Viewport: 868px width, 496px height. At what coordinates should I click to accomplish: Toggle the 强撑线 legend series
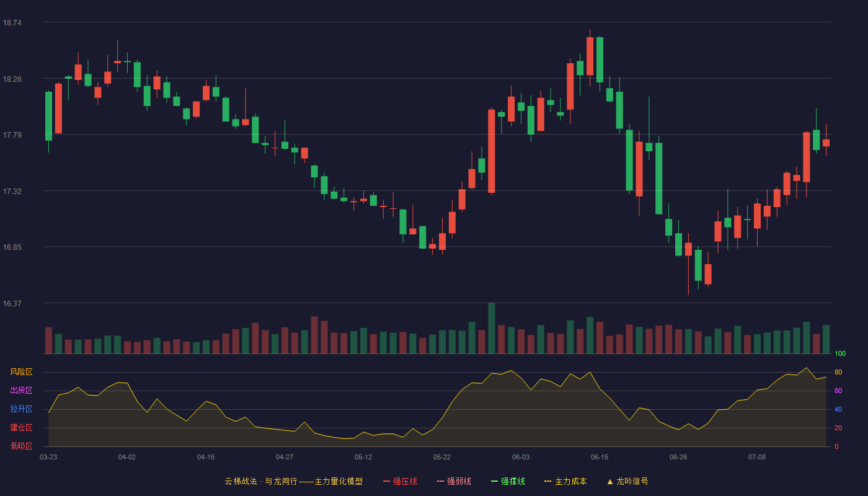tap(508, 481)
